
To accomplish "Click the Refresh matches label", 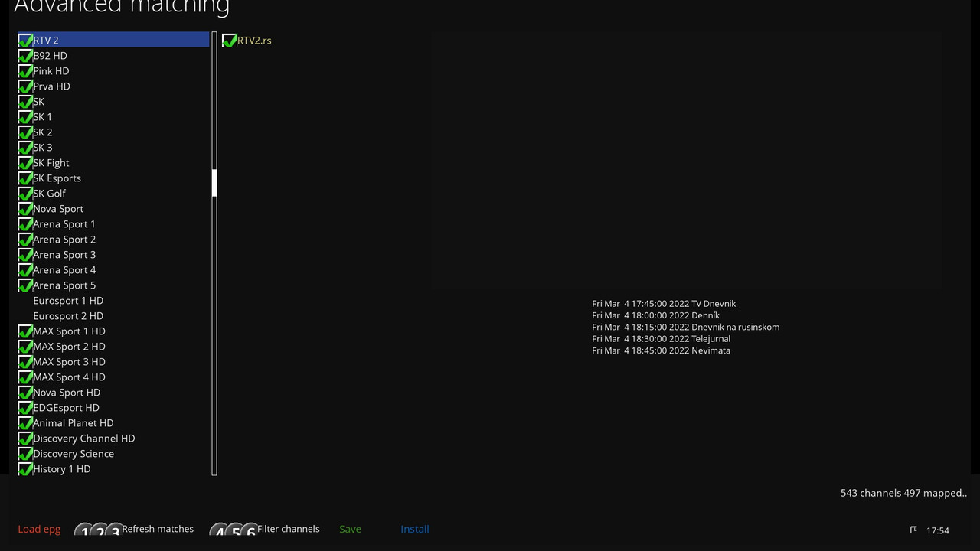I will [x=158, y=529].
